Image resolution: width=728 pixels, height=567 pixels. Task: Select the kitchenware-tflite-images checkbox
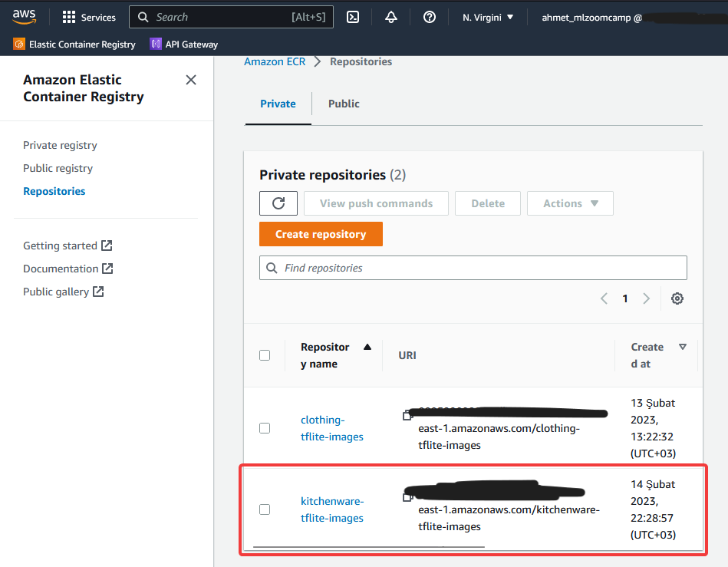tap(265, 509)
